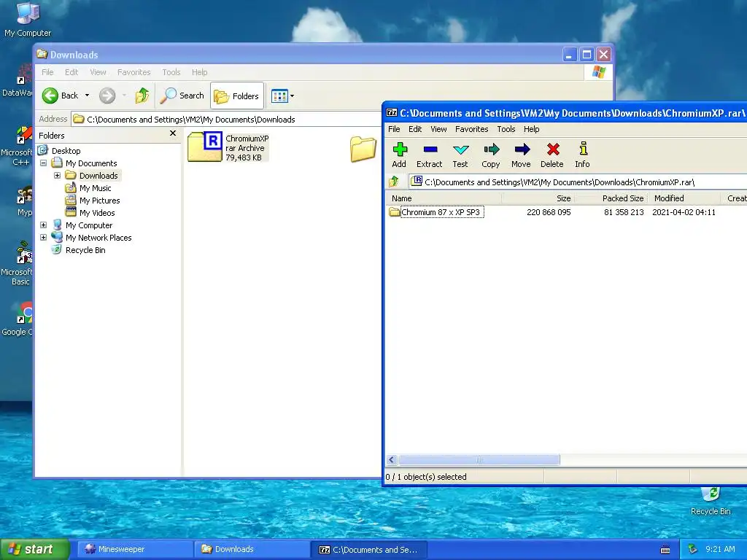Open the File menu in 7-Zip
Viewport: 747px width, 560px height.
pyautogui.click(x=394, y=129)
